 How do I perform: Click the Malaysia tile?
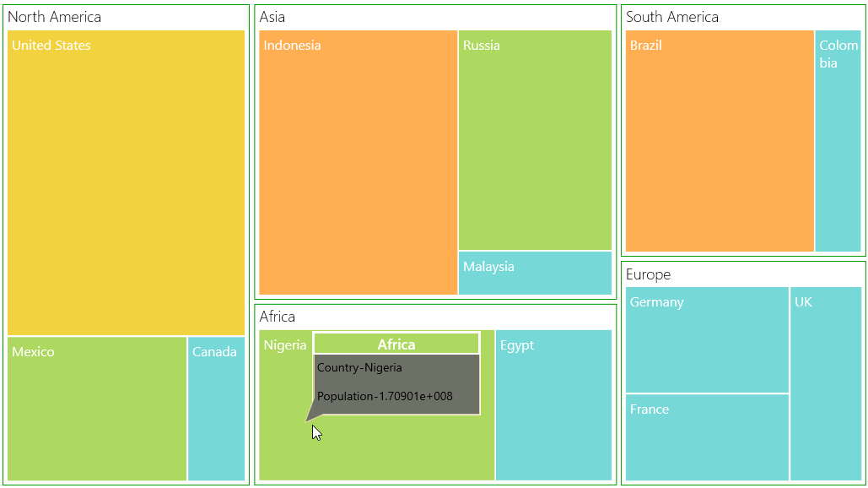[536, 273]
